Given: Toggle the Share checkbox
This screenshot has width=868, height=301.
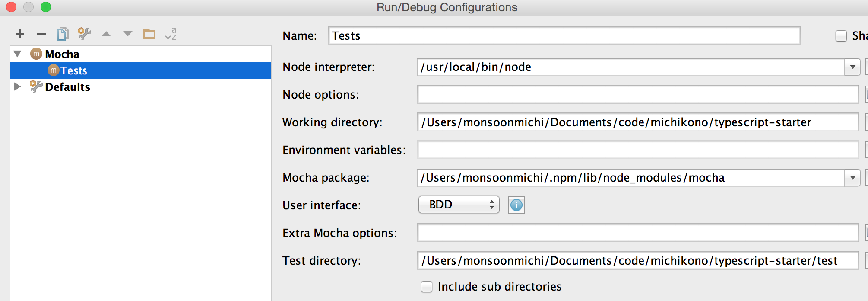Looking at the screenshot, I should [x=841, y=36].
